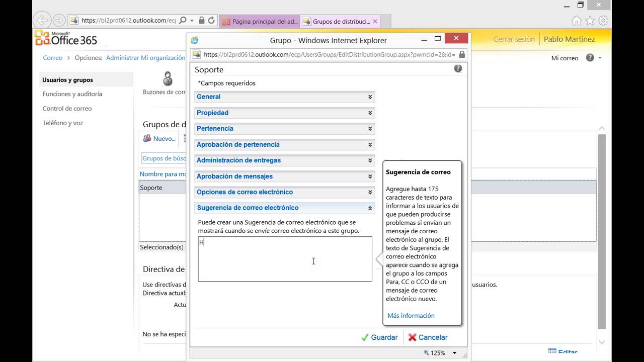Click Pablo Martinez user name
Viewport: 644px width, 362px height.
coord(569,39)
